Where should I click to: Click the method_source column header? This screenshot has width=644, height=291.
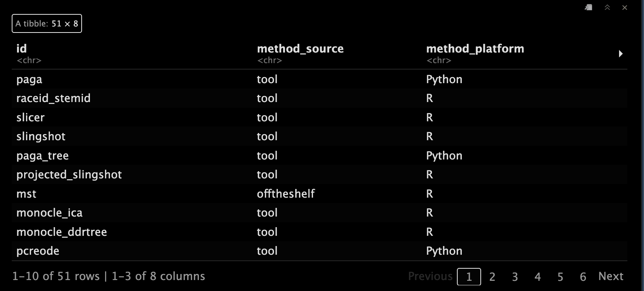point(300,49)
